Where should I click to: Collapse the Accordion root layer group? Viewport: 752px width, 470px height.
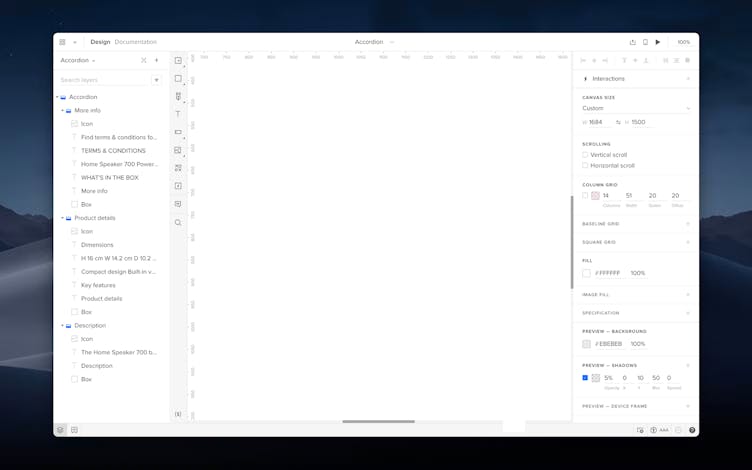(x=57, y=97)
